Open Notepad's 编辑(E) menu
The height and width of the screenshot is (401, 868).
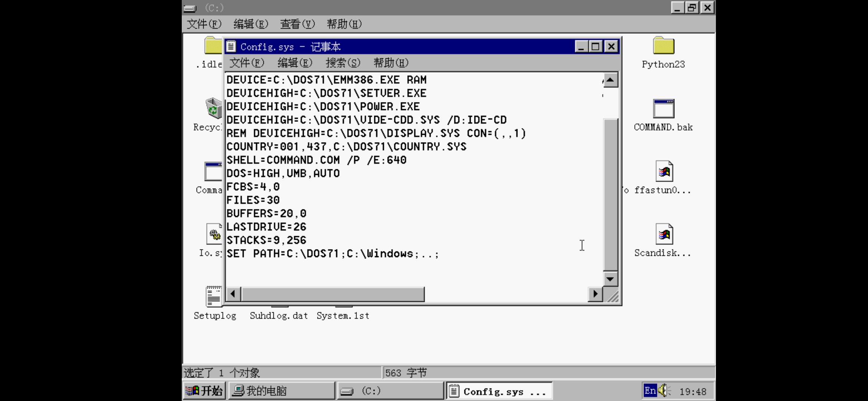click(295, 63)
